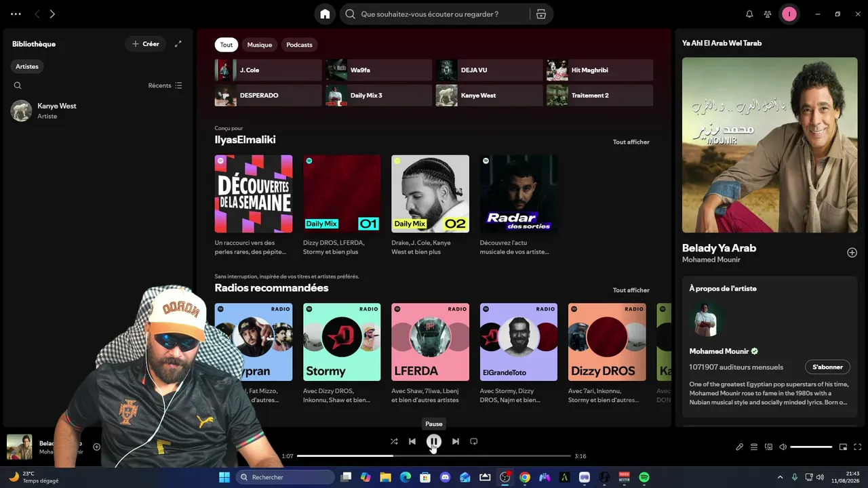Add playing track to library from player bar
This screenshot has width=868, height=488.
click(96, 447)
